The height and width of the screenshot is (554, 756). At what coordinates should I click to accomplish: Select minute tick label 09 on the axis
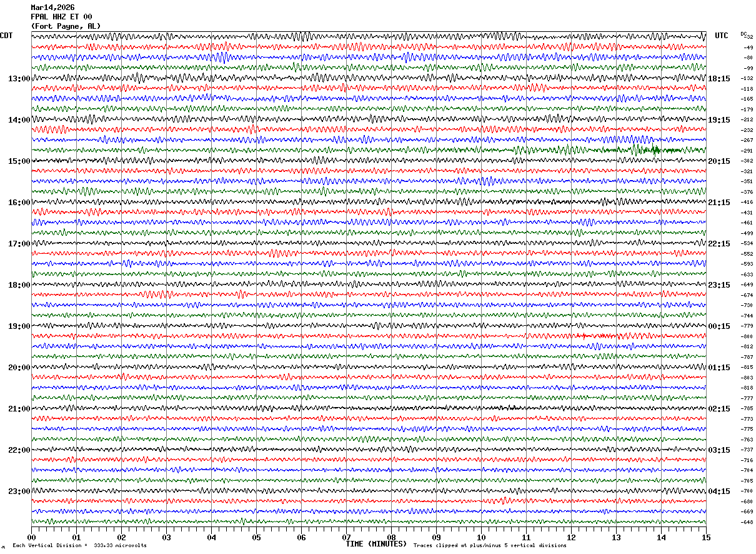pyautogui.click(x=436, y=537)
